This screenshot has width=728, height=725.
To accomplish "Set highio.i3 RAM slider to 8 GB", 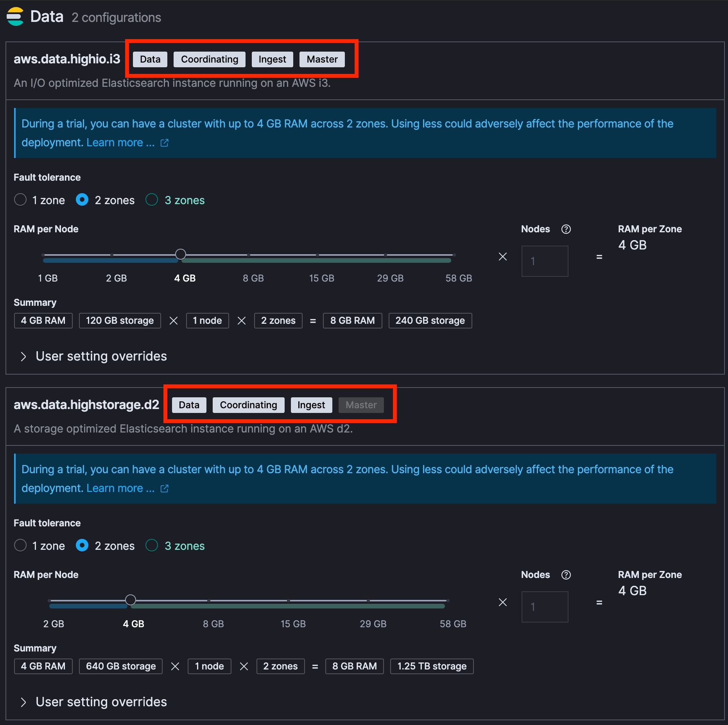I will 249,255.
